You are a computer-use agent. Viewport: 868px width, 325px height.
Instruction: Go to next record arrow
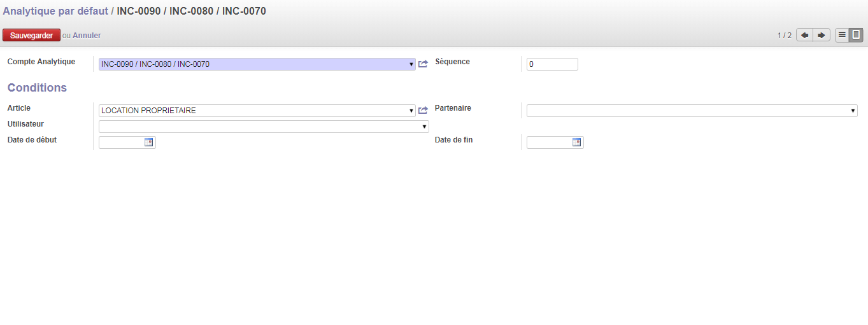point(822,35)
